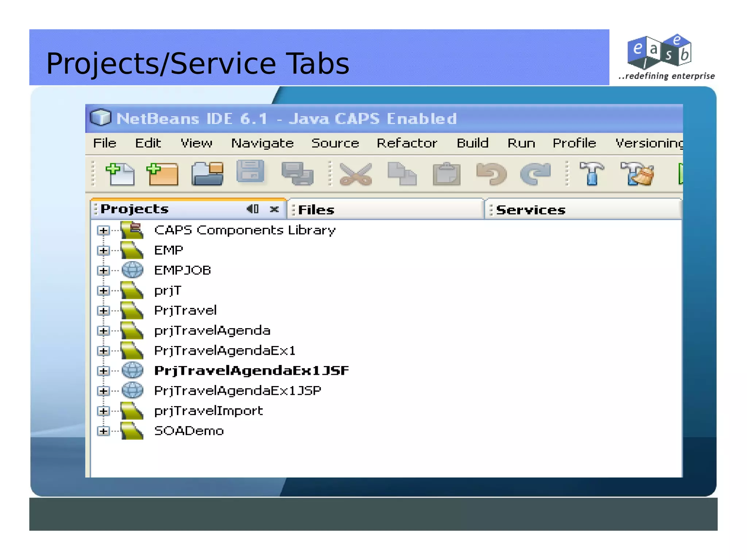Expand the EMP project node
The height and width of the screenshot is (560, 747).
(104, 250)
